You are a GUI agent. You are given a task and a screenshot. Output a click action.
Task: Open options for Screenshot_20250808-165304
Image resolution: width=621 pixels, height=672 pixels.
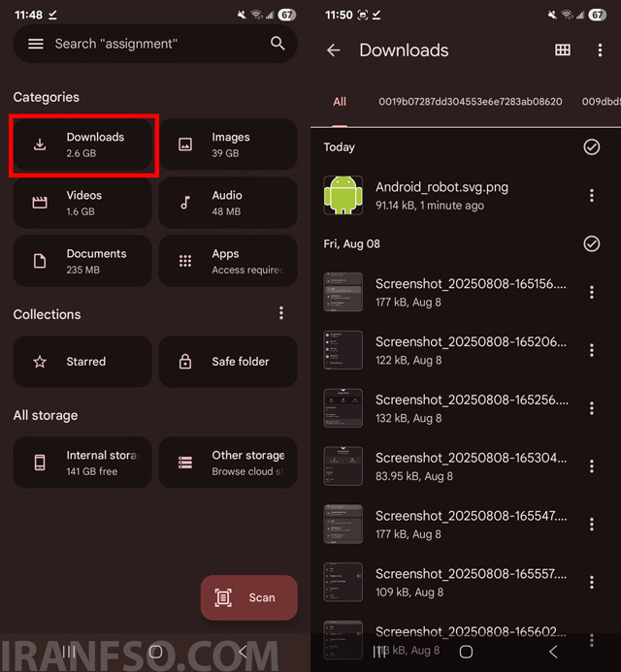click(592, 466)
